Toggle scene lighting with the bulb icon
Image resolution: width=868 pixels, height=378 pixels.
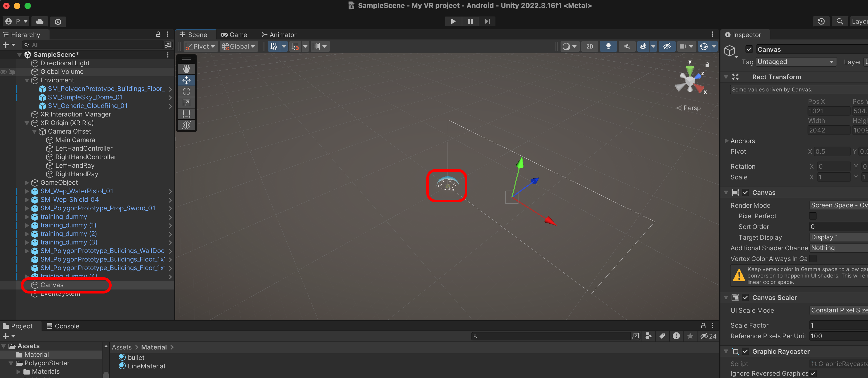tap(608, 47)
